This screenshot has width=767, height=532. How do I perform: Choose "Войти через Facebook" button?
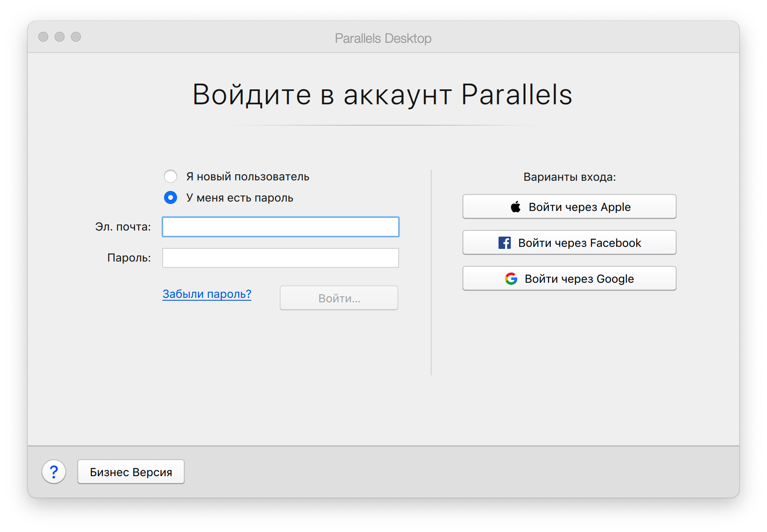pos(569,243)
